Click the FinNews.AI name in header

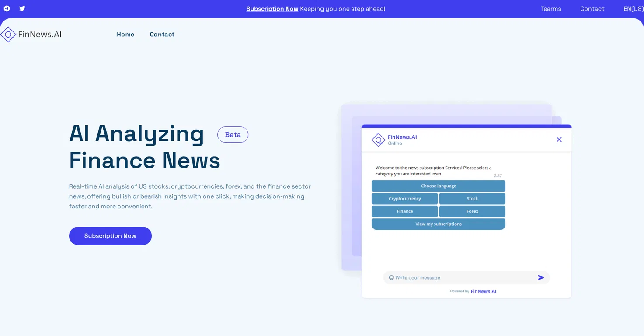[40, 35]
